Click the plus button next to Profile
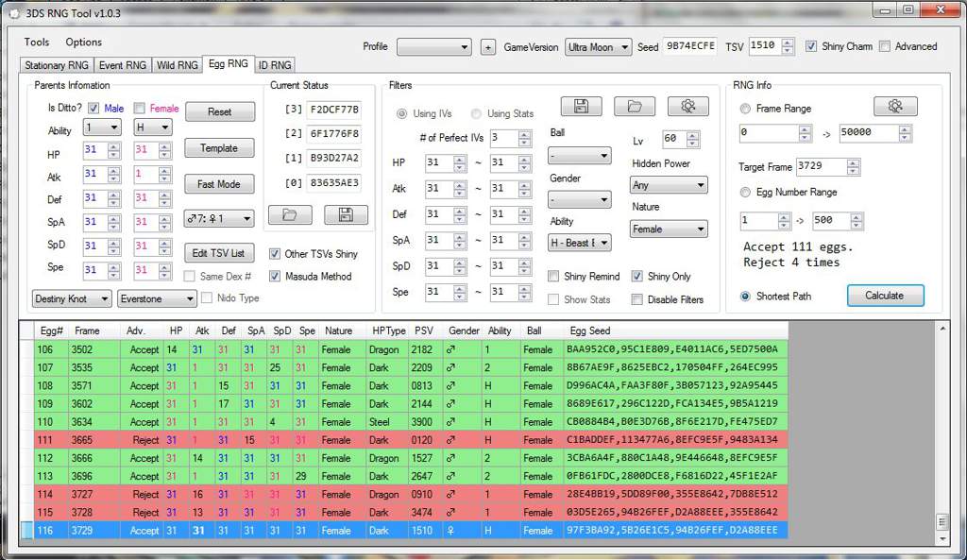967x560 pixels. [488, 47]
